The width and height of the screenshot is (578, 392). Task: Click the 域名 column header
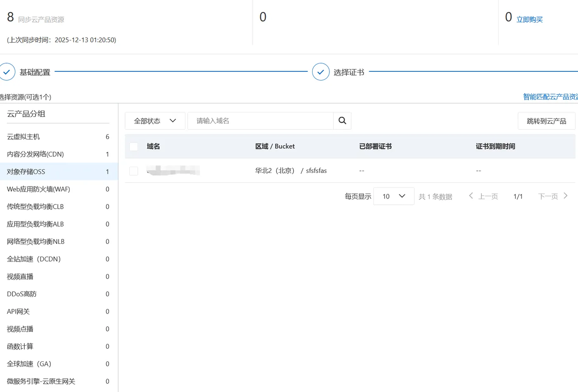pos(153,146)
